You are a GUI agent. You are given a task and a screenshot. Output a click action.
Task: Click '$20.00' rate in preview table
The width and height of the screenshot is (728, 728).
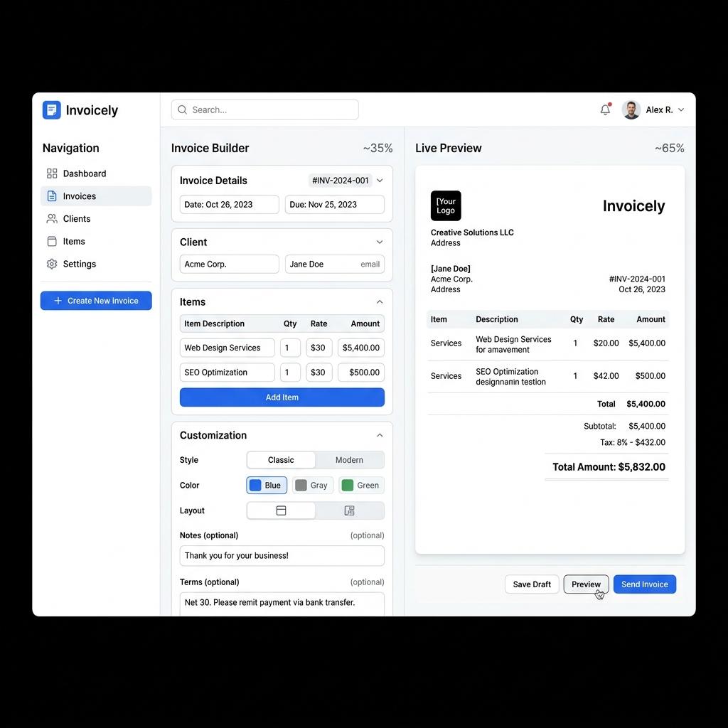click(606, 343)
